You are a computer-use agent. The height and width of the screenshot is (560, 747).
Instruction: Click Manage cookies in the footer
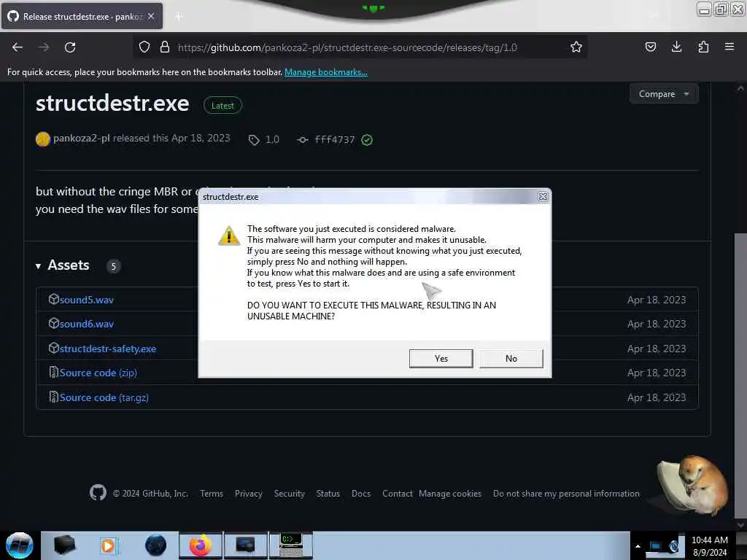(x=450, y=494)
